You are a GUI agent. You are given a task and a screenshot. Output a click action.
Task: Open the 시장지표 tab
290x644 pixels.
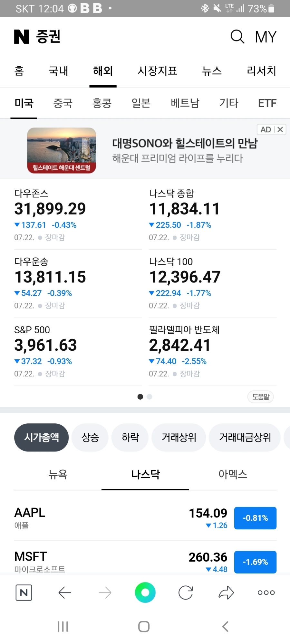[x=157, y=71]
